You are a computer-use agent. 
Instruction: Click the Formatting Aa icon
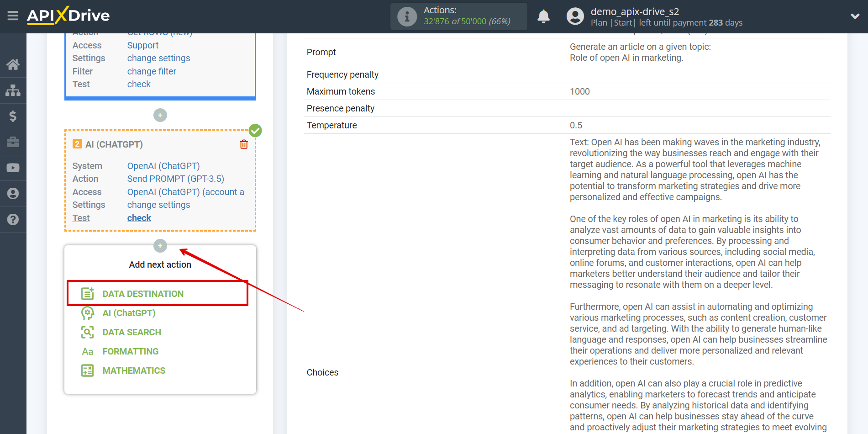(x=88, y=351)
